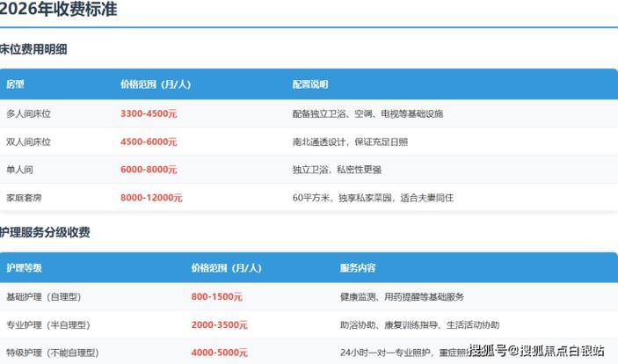Click the price '6000-8000元'

point(149,170)
